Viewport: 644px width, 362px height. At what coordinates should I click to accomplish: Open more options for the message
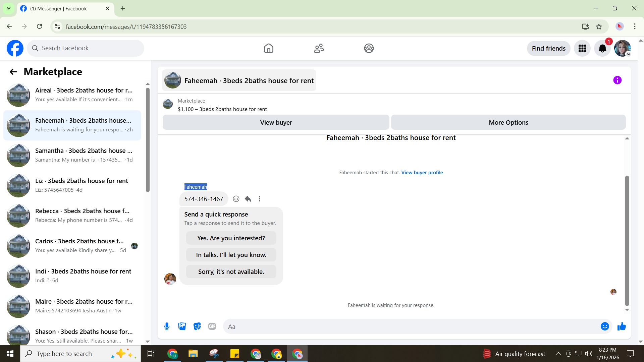[259, 199]
